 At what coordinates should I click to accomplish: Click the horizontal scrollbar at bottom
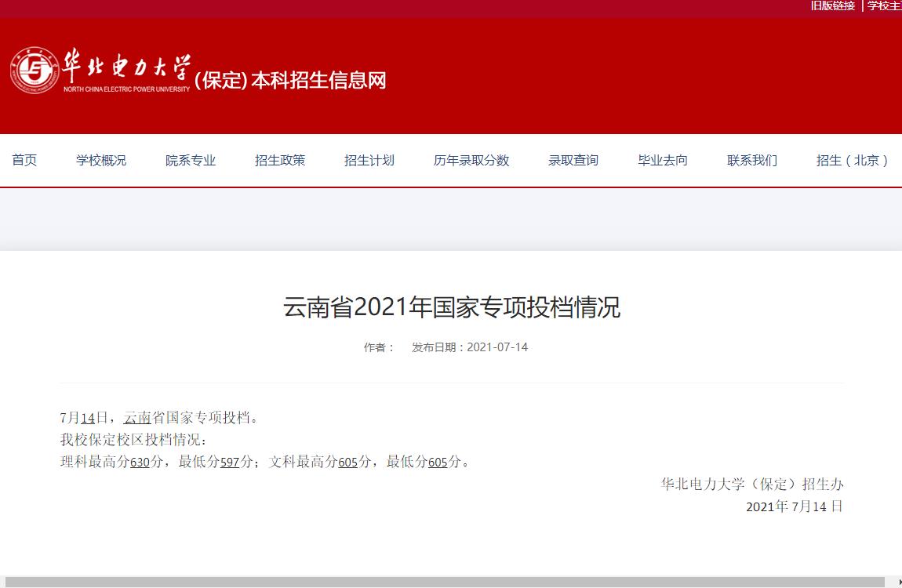pos(444,583)
